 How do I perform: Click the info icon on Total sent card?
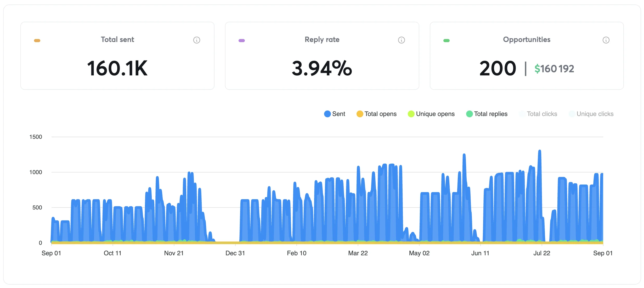197,40
